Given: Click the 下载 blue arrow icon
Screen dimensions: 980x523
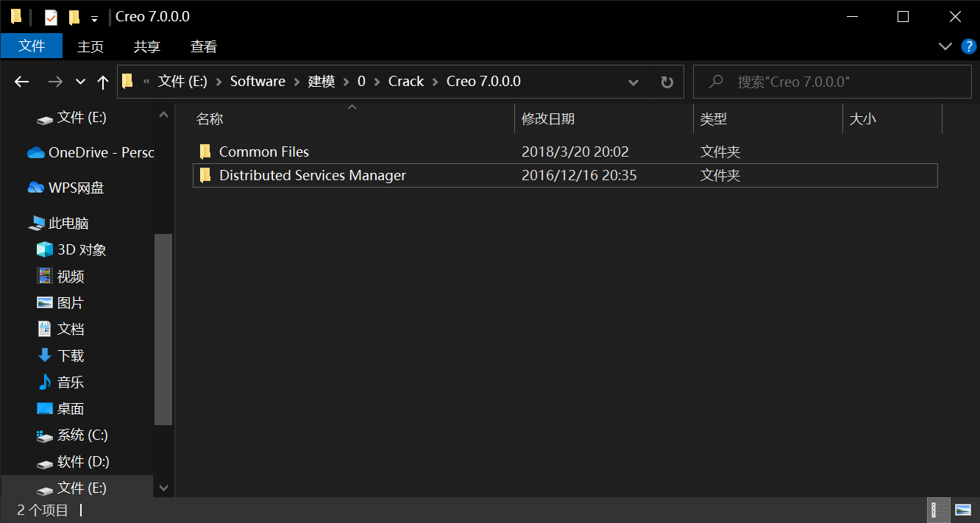Looking at the screenshot, I should click(45, 355).
